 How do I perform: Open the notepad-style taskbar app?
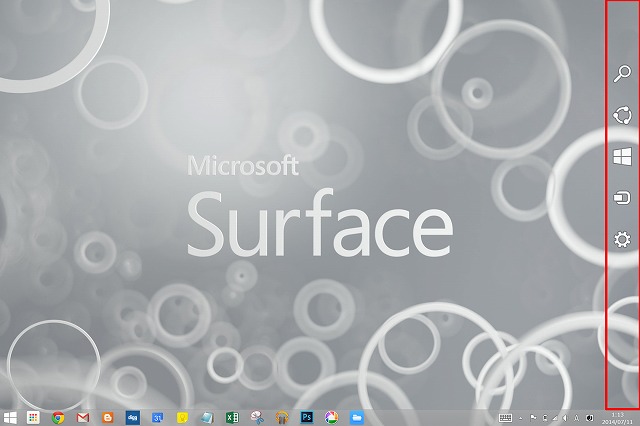(x=207, y=417)
